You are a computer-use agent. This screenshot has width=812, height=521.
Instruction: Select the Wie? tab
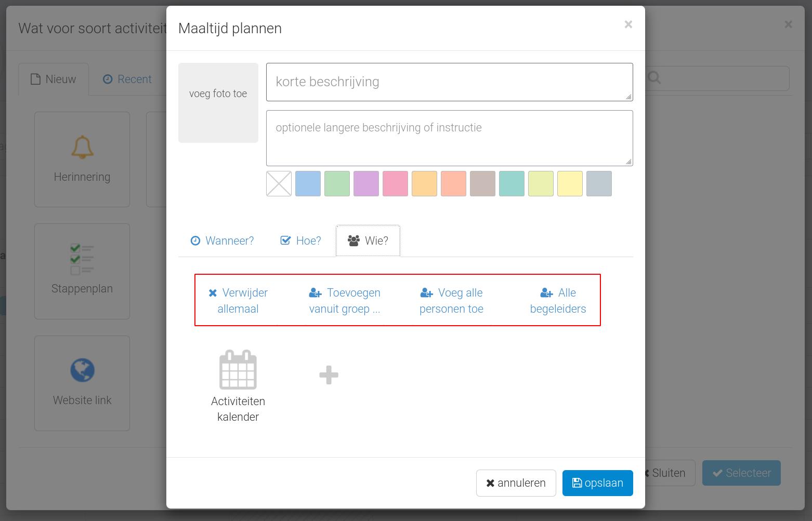coord(368,241)
